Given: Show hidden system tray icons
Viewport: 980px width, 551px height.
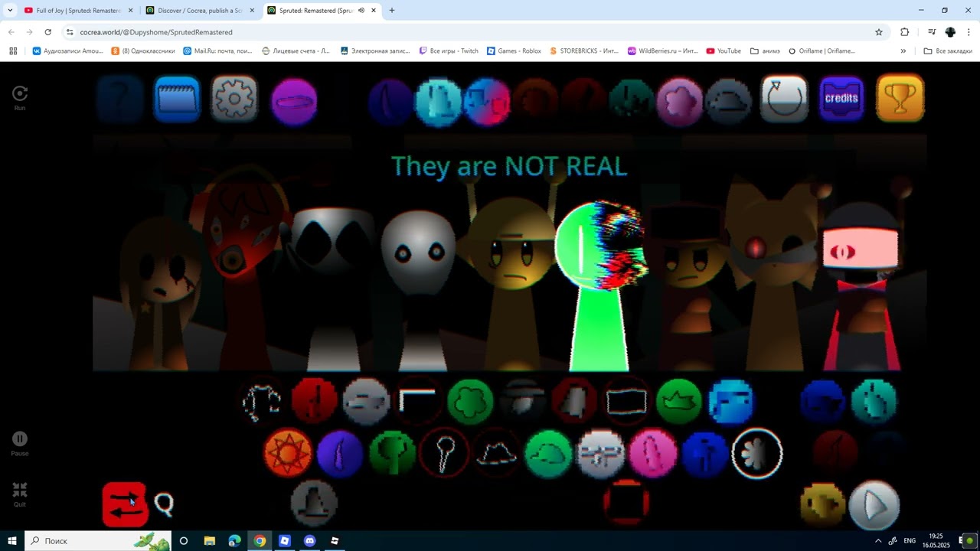Looking at the screenshot, I should [x=877, y=541].
